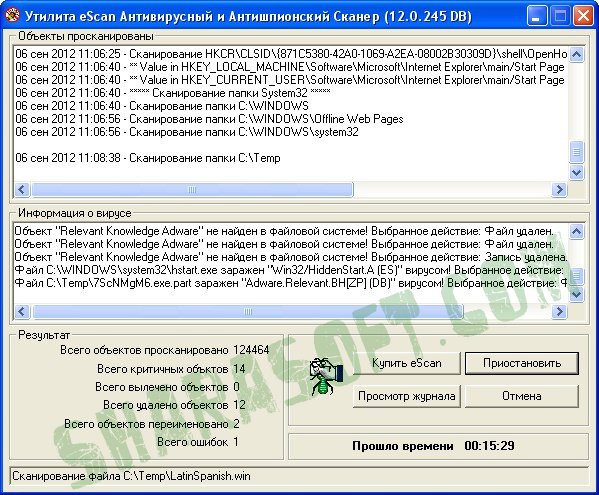Select log line 'Сканирование папки C:\WINDOWS' at 11:06:40

click(x=162, y=105)
